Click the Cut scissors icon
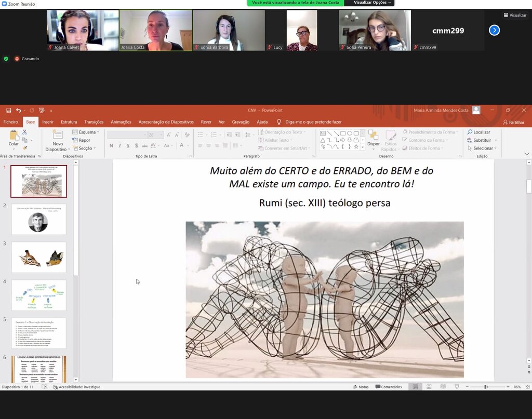 [x=24, y=132]
